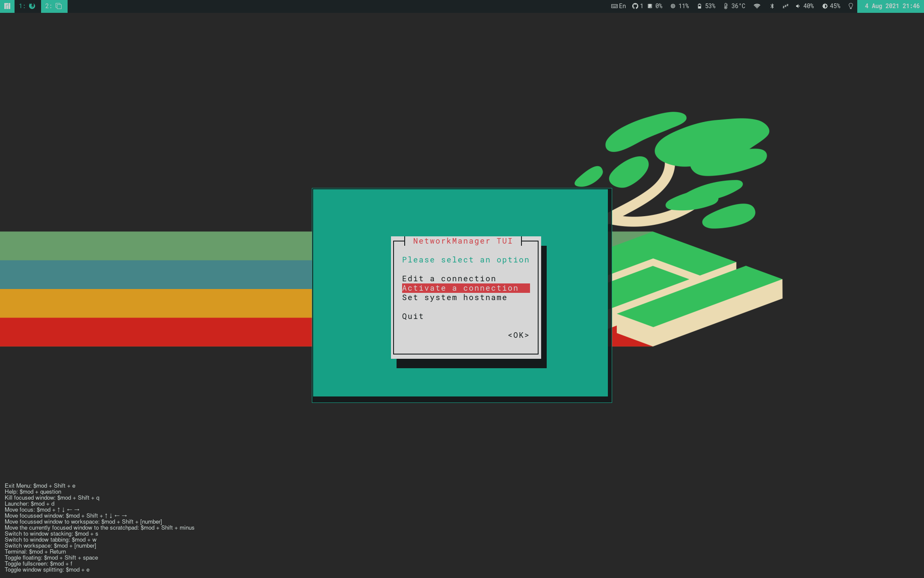Open the Wi-Fi network icon
924x578 pixels.
[757, 6]
